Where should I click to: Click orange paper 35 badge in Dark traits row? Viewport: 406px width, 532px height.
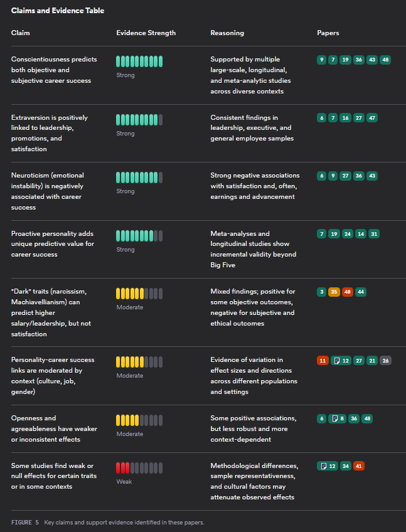point(334,292)
